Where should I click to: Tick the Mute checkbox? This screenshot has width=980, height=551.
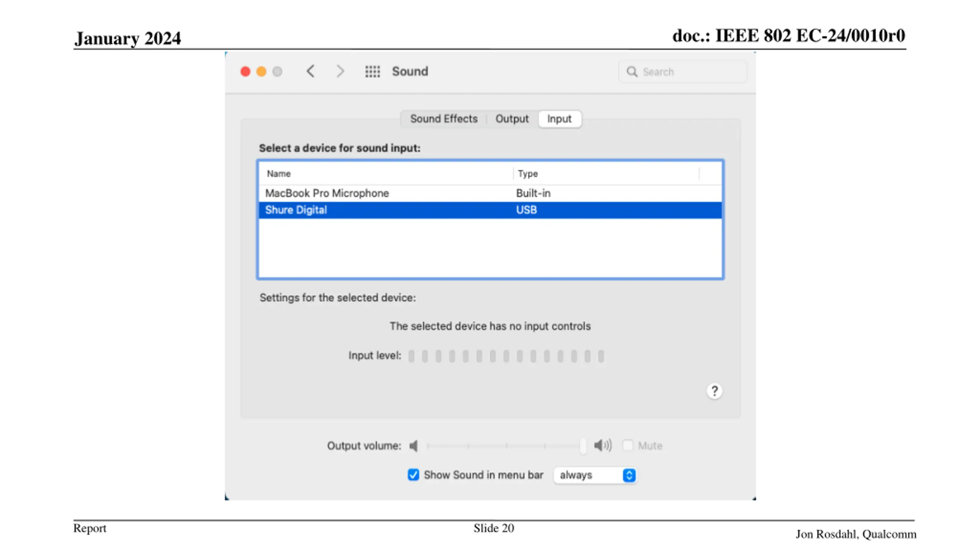coord(627,445)
